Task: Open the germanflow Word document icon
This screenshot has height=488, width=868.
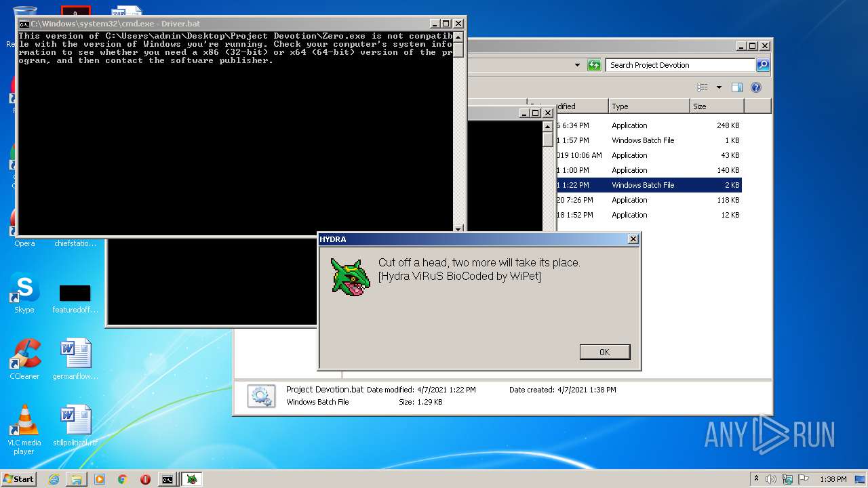Action: pyautogui.click(x=75, y=359)
